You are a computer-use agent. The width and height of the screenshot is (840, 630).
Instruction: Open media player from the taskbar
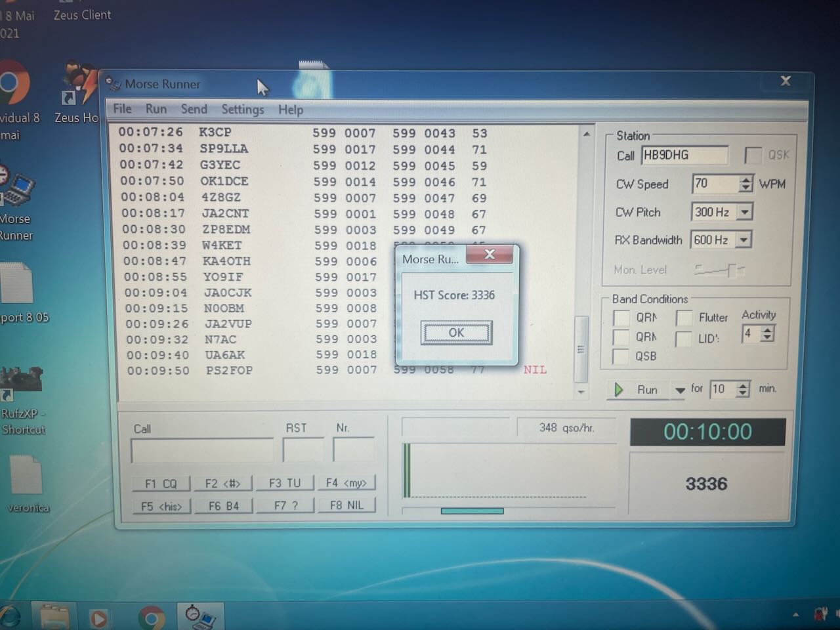click(x=99, y=618)
